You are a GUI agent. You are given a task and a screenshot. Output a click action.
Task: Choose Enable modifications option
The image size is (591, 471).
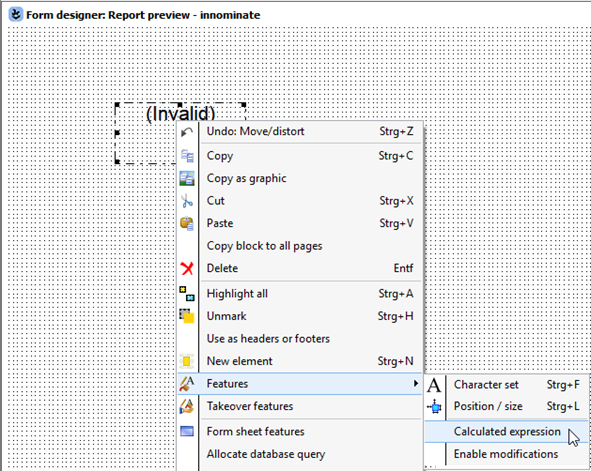tap(505, 454)
